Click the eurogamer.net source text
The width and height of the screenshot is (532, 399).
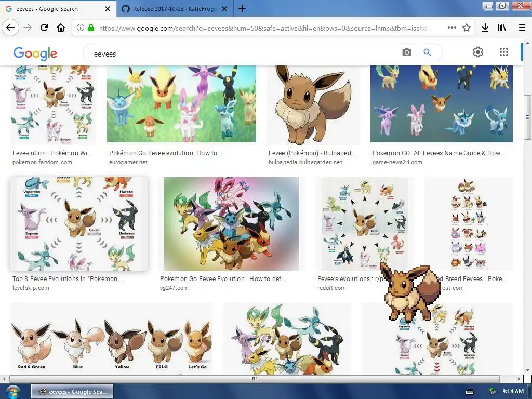tap(128, 162)
